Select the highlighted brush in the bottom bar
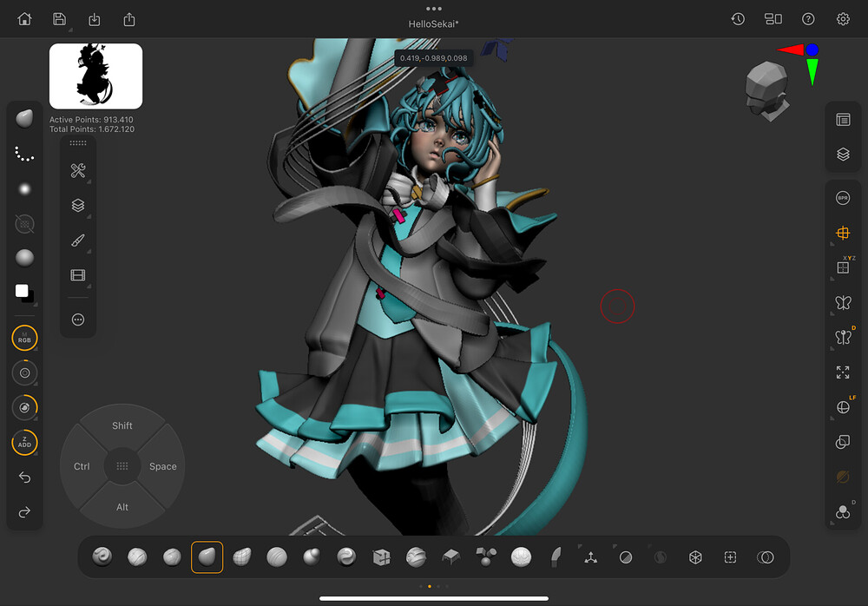Image resolution: width=868 pixels, height=606 pixels. [207, 557]
